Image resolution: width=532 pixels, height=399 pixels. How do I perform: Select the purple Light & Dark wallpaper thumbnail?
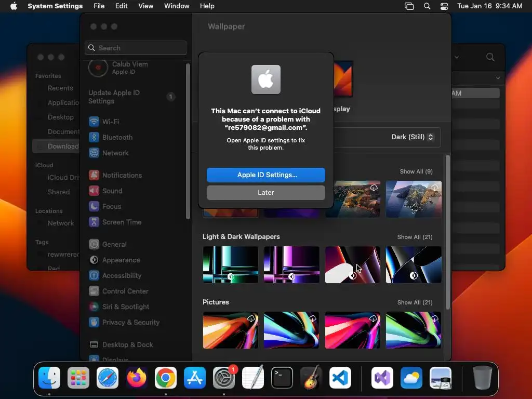coord(291,264)
